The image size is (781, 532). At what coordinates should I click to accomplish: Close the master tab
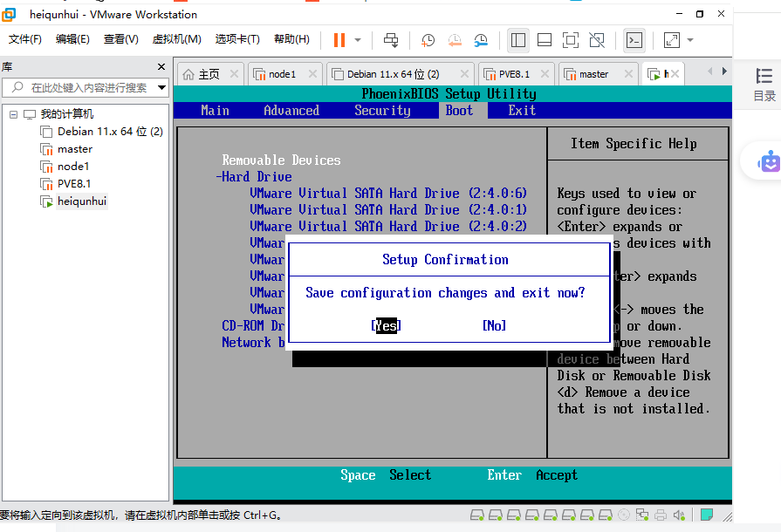(628, 74)
